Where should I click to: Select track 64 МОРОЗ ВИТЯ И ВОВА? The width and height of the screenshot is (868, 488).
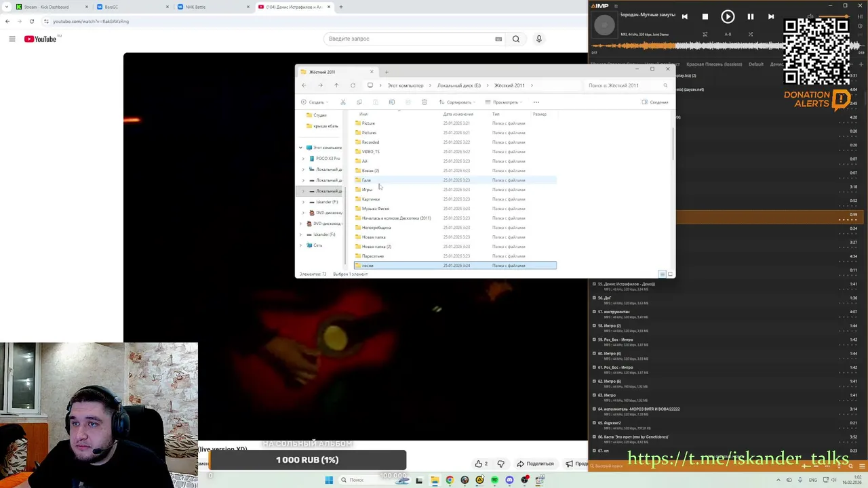(726, 411)
